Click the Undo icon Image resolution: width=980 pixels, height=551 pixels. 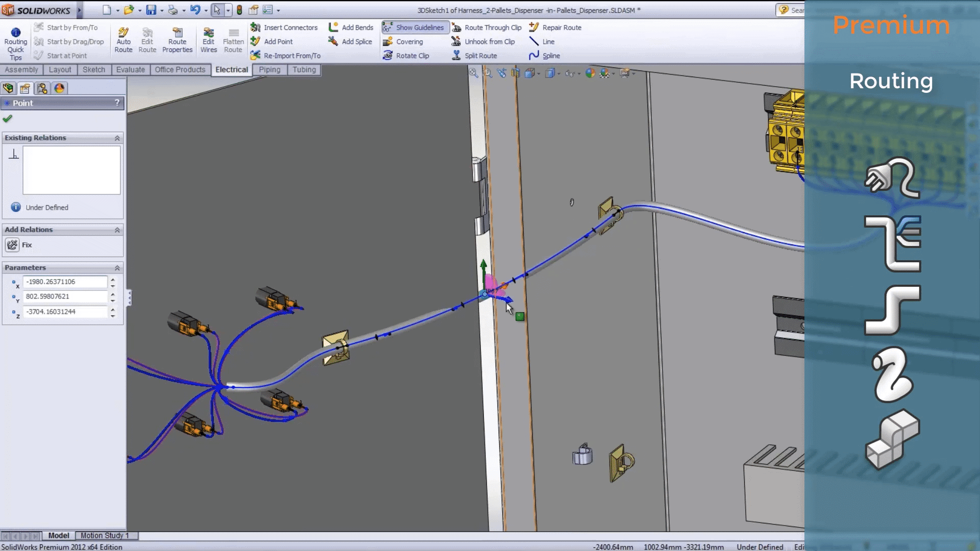pyautogui.click(x=195, y=10)
